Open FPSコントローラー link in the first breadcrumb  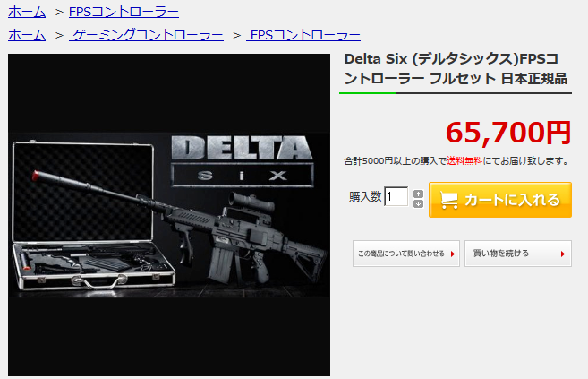124,12
